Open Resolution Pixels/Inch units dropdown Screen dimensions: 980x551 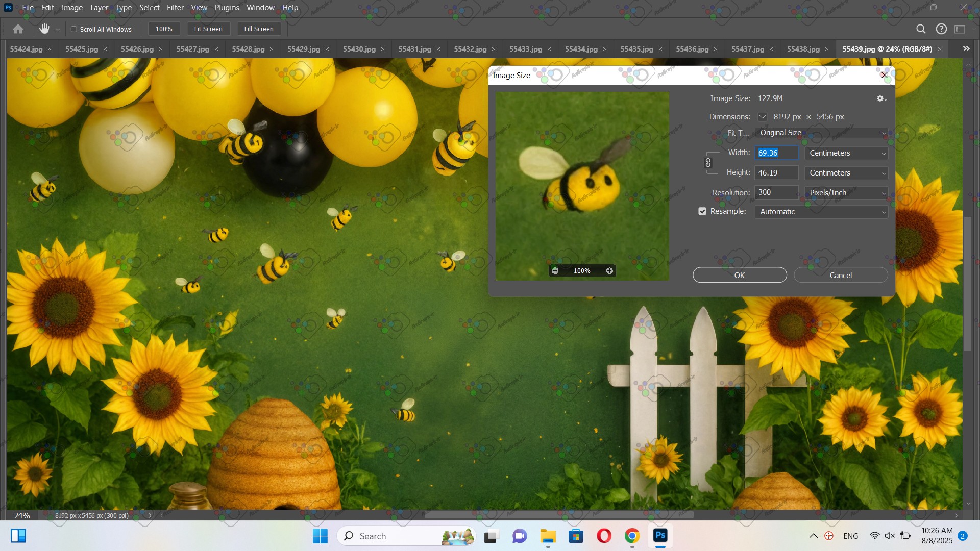tap(846, 193)
